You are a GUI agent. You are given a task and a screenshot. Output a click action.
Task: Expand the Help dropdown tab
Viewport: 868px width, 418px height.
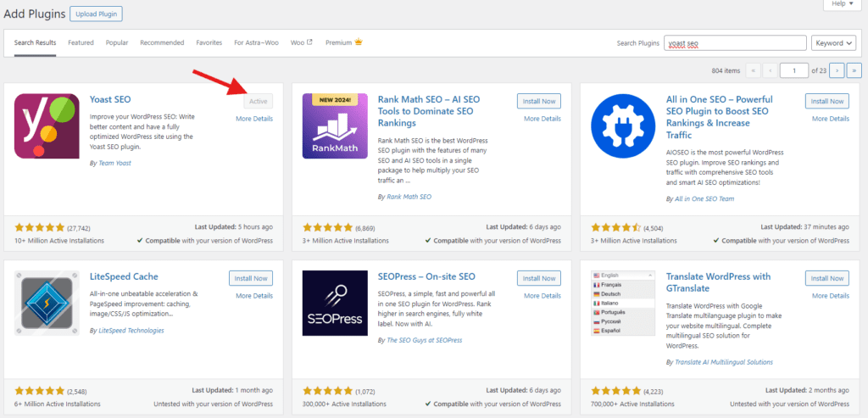[843, 4]
